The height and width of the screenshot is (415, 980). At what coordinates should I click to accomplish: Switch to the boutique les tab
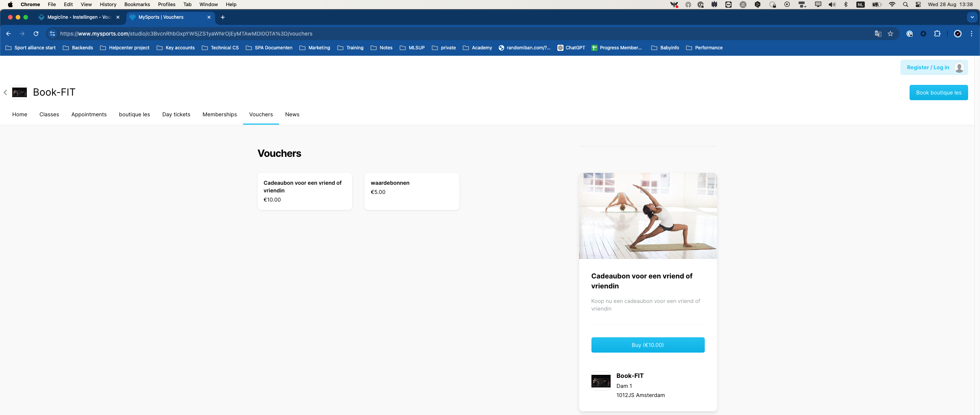(x=134, y=114)
